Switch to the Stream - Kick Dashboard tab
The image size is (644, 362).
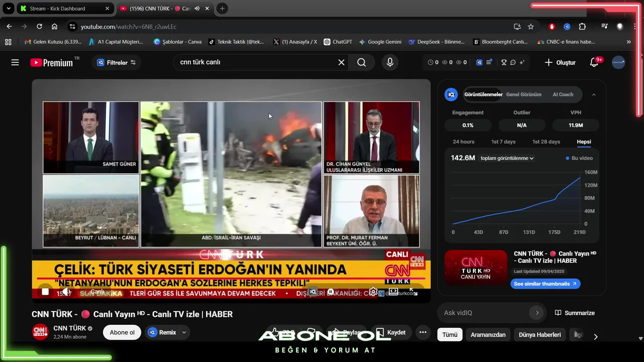click(x=64, y=9)
